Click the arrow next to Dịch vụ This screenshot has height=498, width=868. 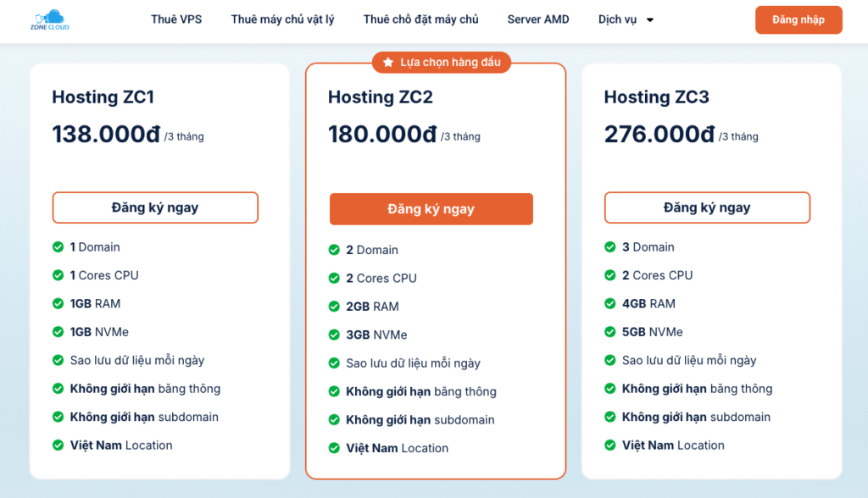[650, 20]
